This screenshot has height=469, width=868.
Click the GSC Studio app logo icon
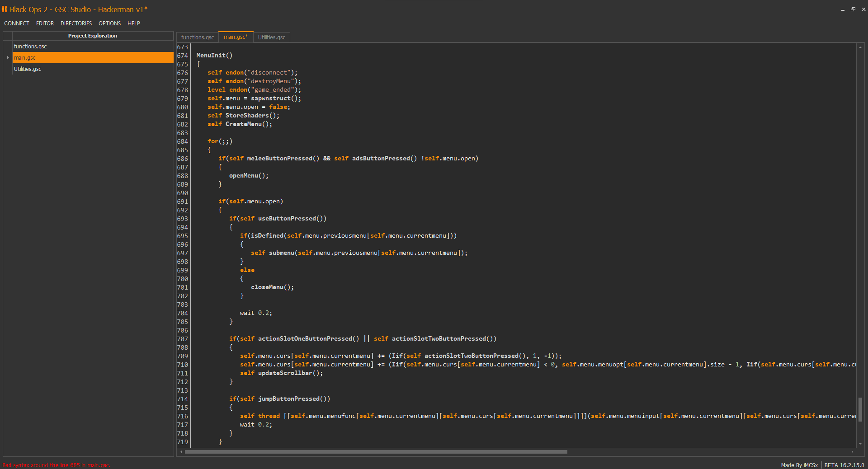click(5, 9)
